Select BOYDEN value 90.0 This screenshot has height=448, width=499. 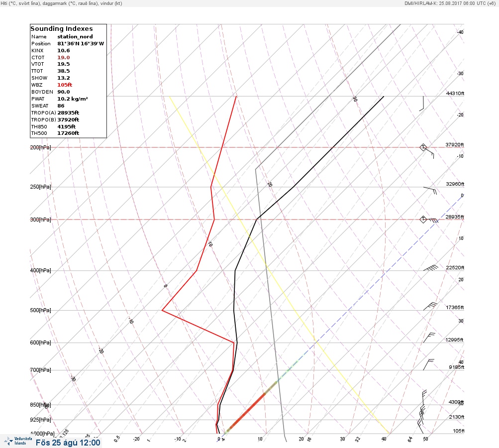coord(64,92)
